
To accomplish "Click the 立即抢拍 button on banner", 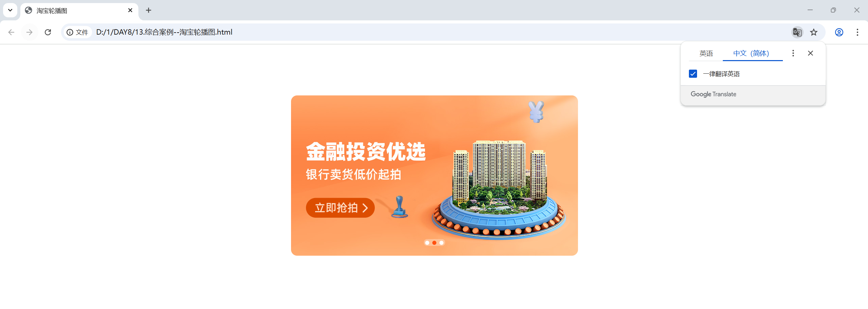I will (340, 207).
